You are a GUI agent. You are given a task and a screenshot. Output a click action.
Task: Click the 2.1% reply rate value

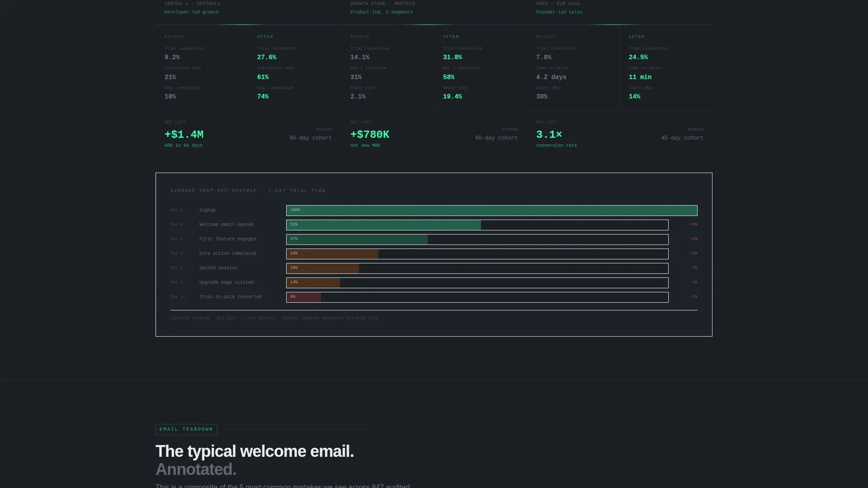click(358, 97)
